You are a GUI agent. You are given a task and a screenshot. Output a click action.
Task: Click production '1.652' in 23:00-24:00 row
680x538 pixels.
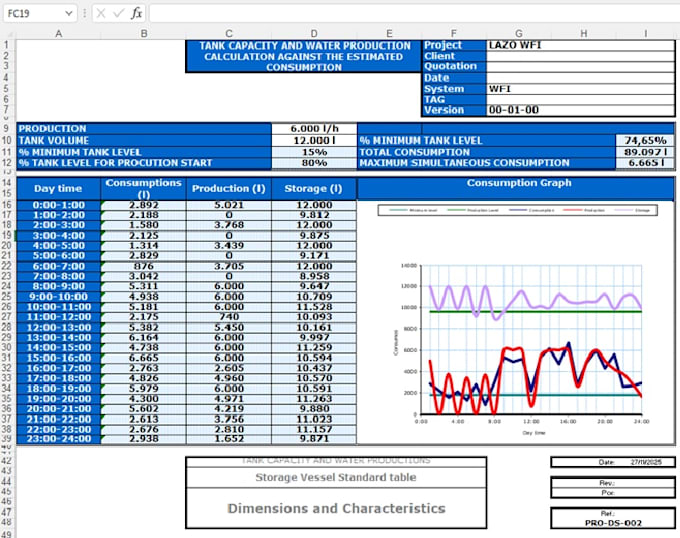click(229, 439)
